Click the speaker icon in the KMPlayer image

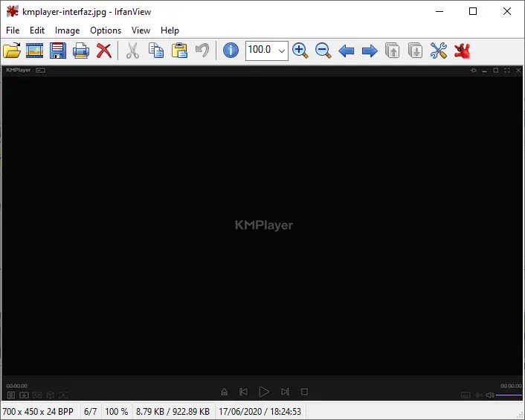tap(490, 395)
